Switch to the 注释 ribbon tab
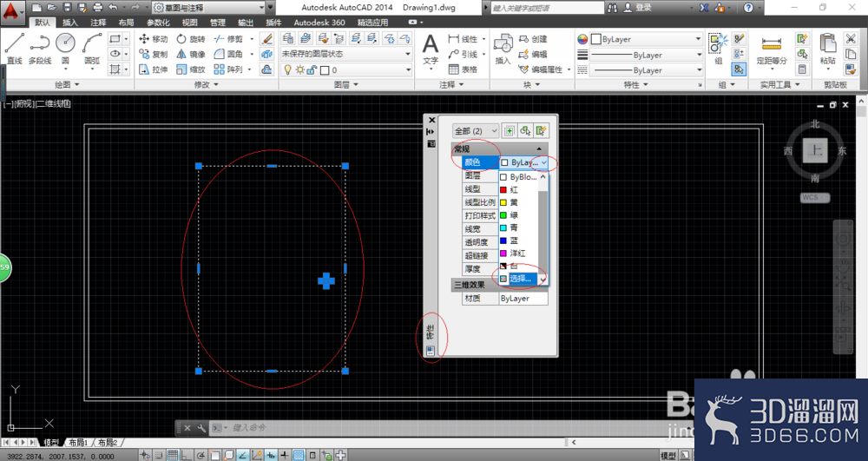This screenshot has height=461, width=868. [x=98, y=22]
